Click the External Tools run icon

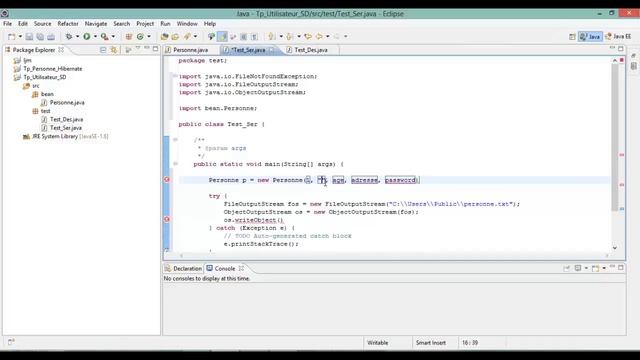(104, 37)
